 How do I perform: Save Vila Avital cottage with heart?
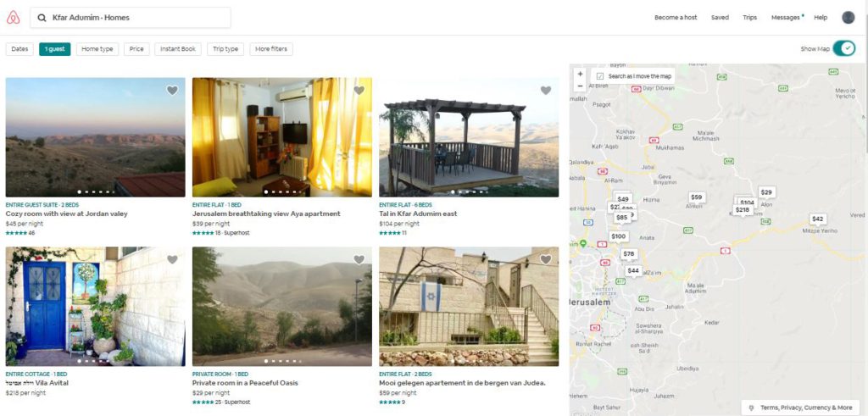click(172, 260)
